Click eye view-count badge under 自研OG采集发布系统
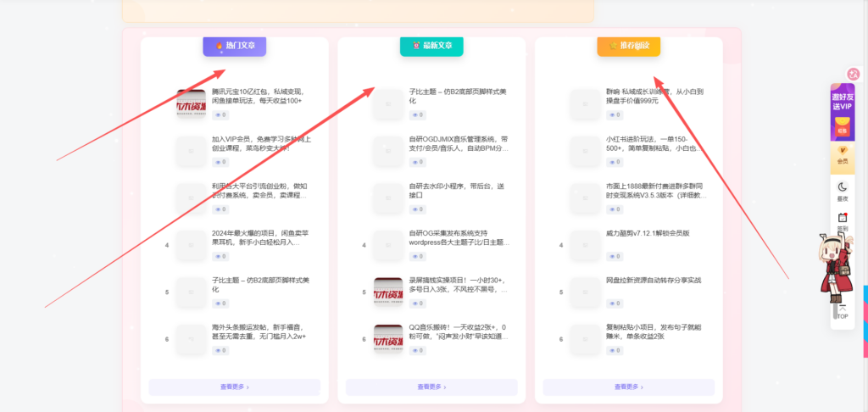The image size is (868, 412). 417,256
